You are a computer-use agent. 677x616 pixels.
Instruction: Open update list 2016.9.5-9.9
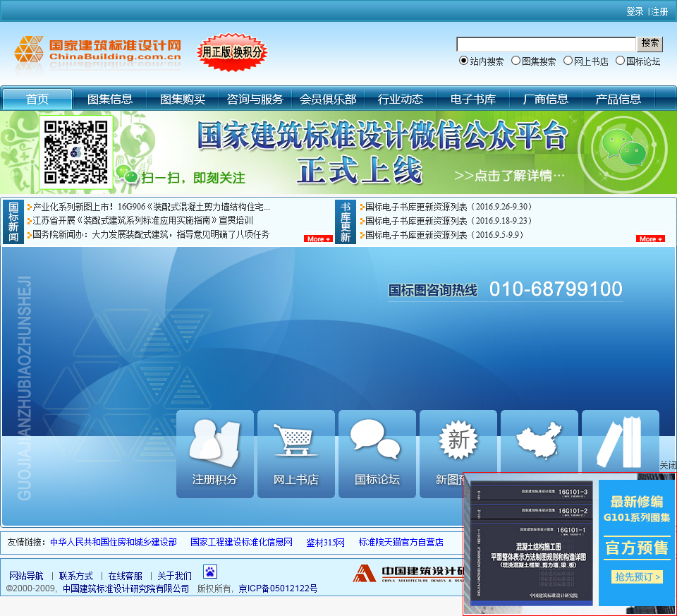tap(444, 235)
